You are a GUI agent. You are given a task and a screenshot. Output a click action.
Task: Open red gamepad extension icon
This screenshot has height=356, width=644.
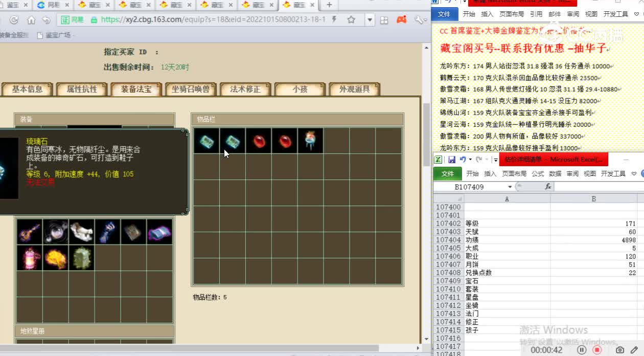(402, 20)
